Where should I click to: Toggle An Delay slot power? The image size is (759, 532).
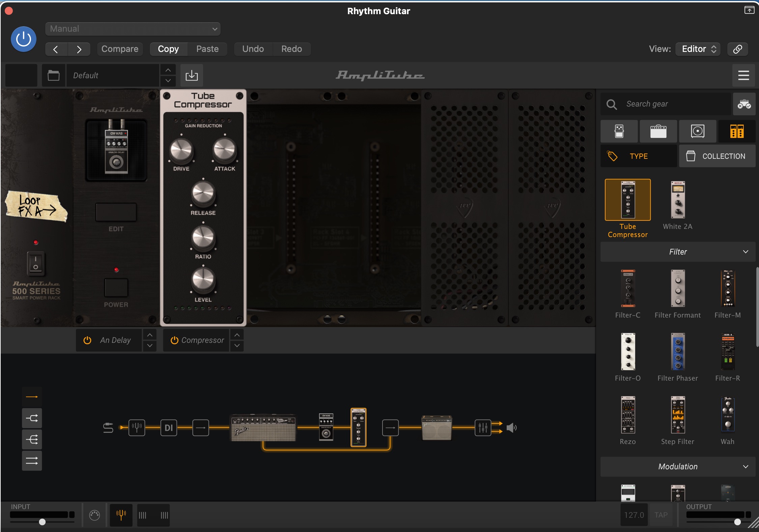pos(87,340)
